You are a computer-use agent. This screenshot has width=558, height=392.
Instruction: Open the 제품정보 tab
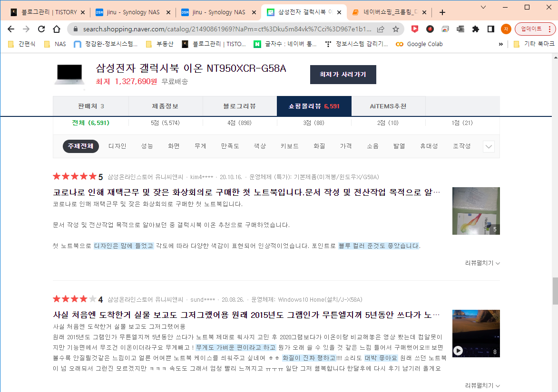165,106
